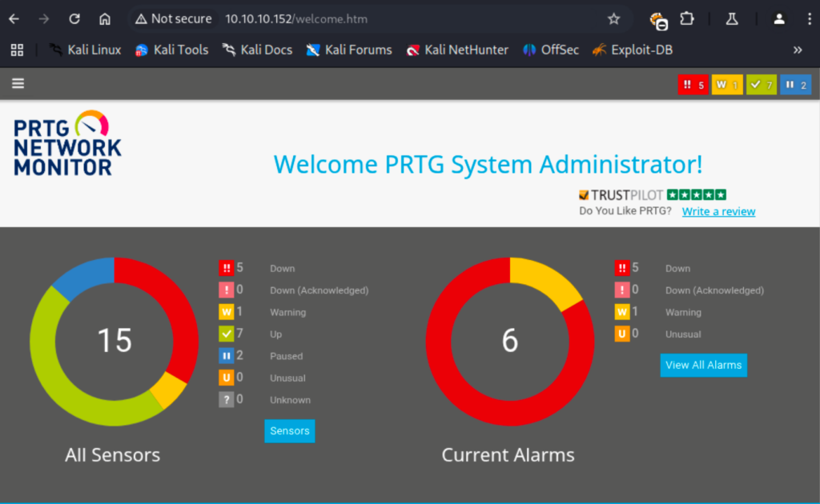Click the browser forward arrow
This screenshot has height=504, width=820.
pyautogui.click(x=44, y=19)
